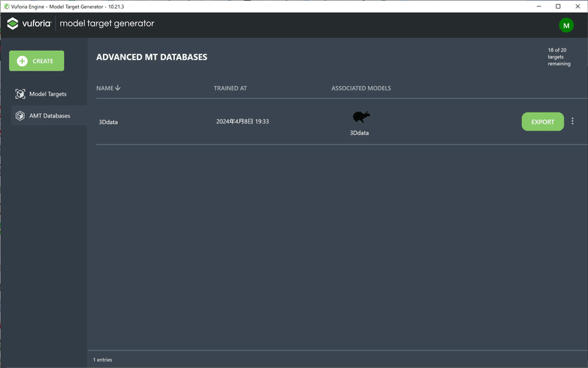Click the NAME sort arrow
The image size is (588, 368).
118,87
